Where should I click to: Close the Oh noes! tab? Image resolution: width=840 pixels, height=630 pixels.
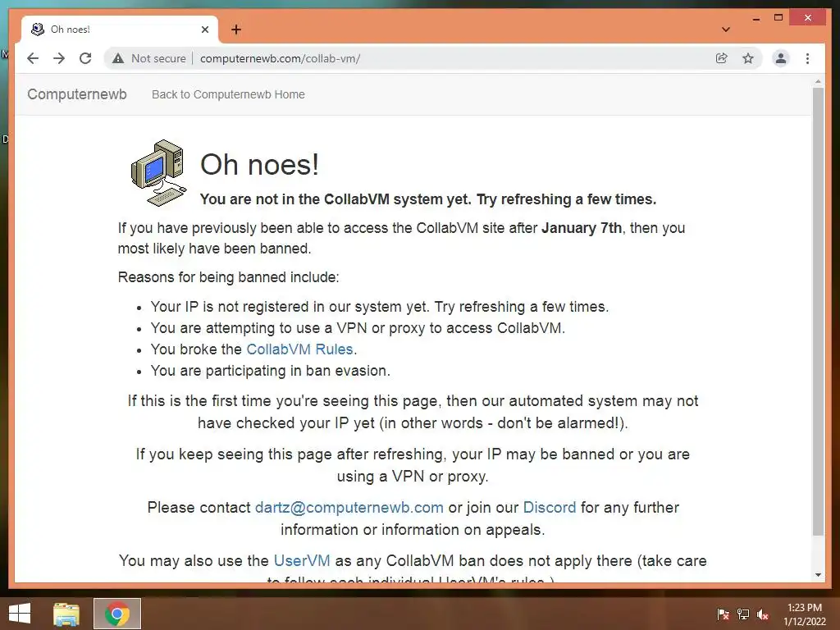pyautogui.click(x=204, y=30)
